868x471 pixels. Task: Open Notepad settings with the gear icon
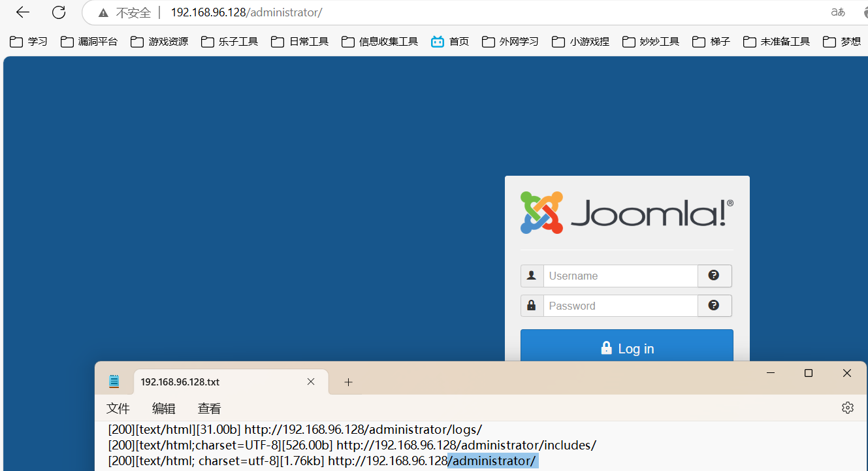tap(848, 408)
